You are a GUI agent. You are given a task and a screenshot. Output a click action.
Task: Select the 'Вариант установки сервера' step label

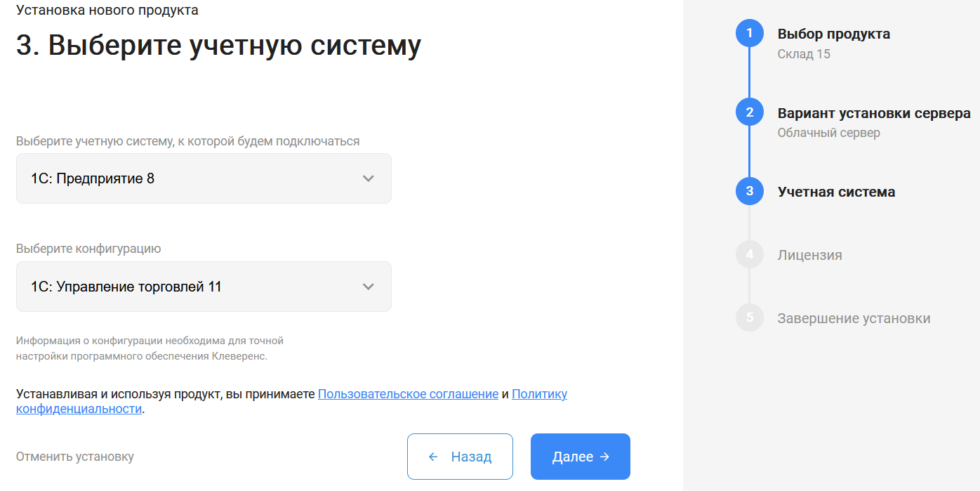874,113
